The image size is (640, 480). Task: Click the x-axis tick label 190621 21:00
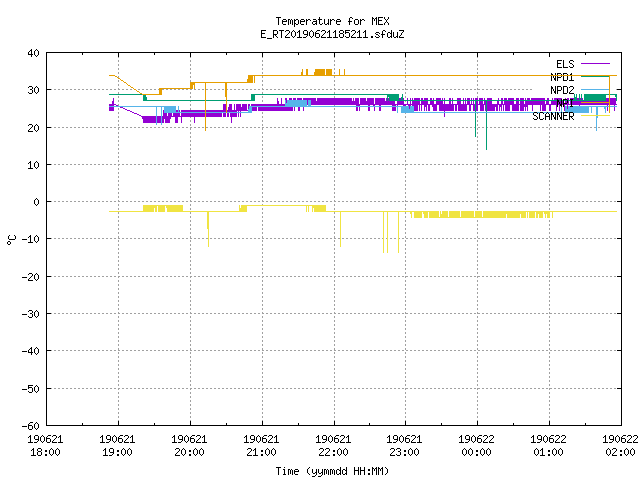[261, 445]
